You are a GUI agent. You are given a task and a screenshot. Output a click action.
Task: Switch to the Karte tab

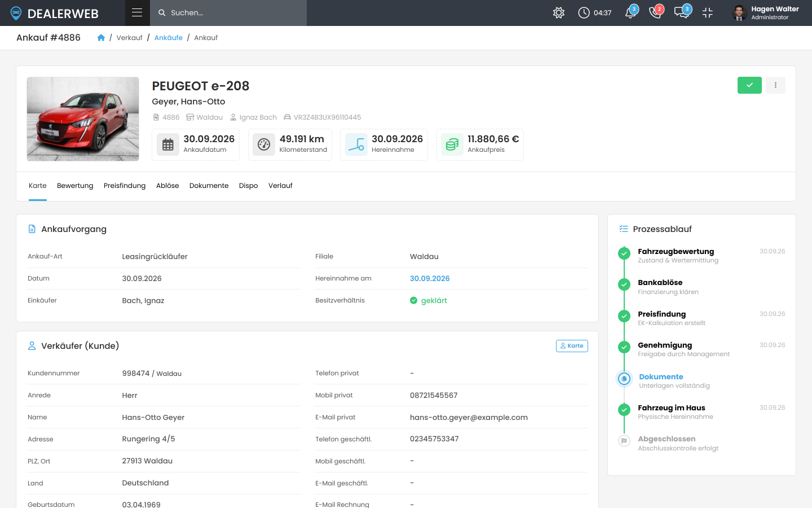pos(38,186)
